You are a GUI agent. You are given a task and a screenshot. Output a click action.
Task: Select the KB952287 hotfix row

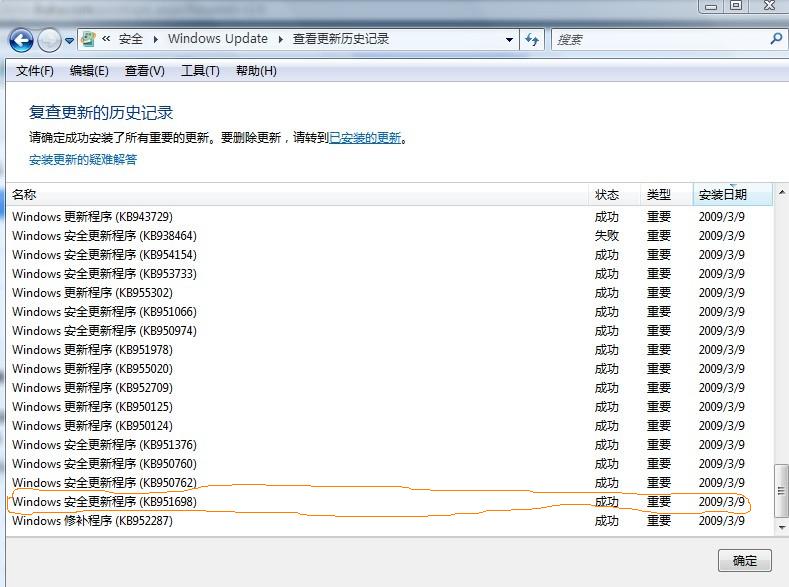coord(389,521)
